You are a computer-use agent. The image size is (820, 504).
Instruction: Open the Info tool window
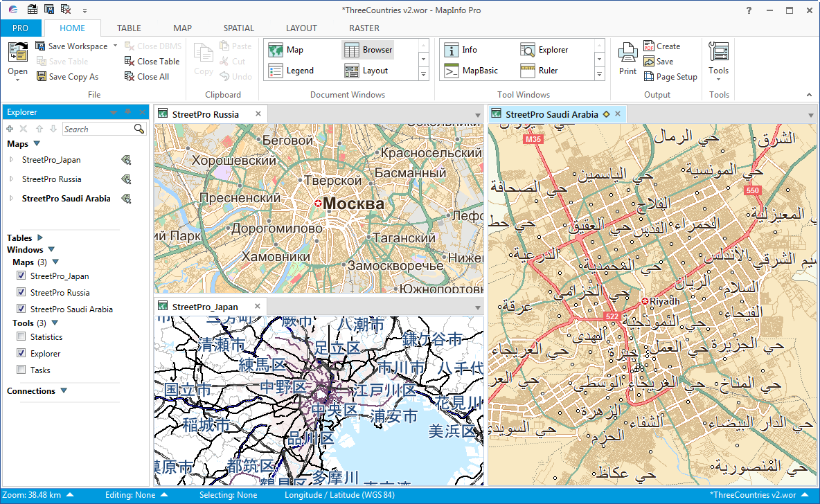[461, 50]
